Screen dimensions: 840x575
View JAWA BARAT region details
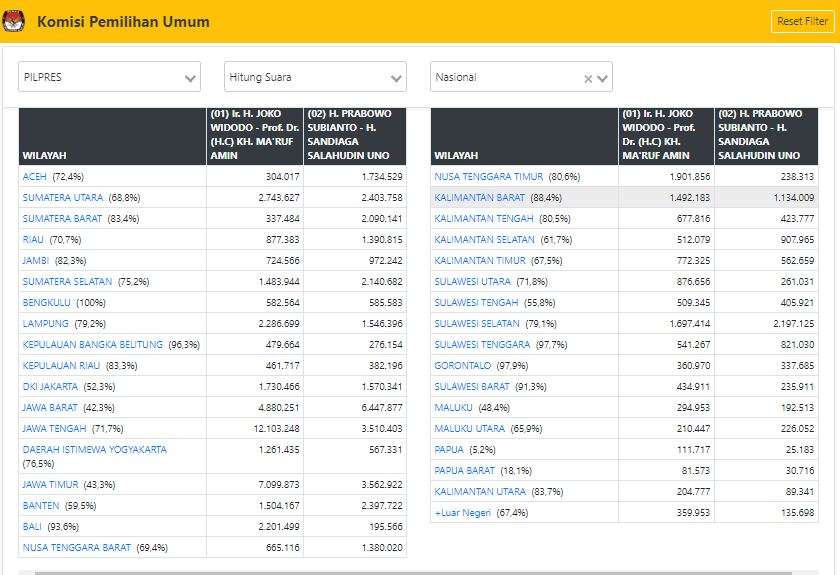[50, 407]
